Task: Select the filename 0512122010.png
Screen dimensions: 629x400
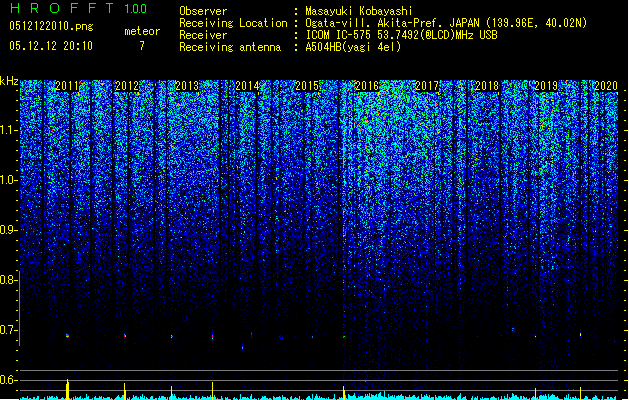Action: click(x=51, y=27)
